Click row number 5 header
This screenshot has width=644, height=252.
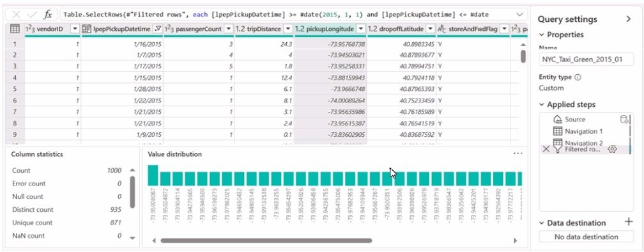click(x=15, y=89)
